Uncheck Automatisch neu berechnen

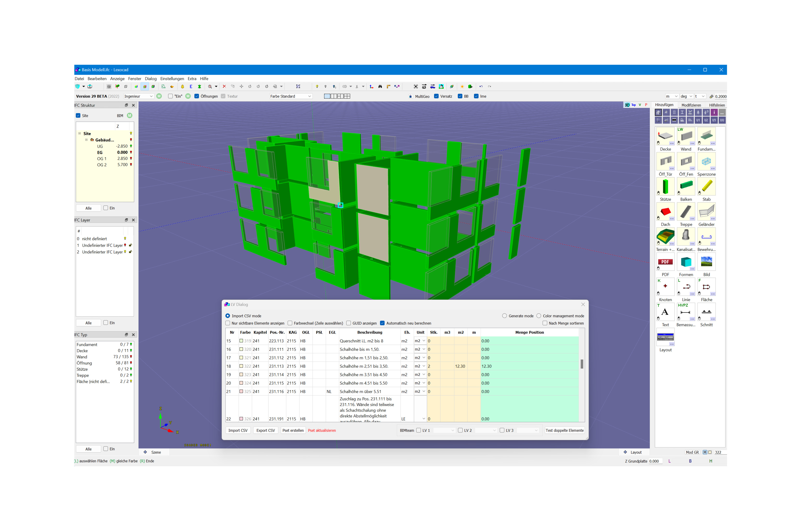tap(382, 323)
